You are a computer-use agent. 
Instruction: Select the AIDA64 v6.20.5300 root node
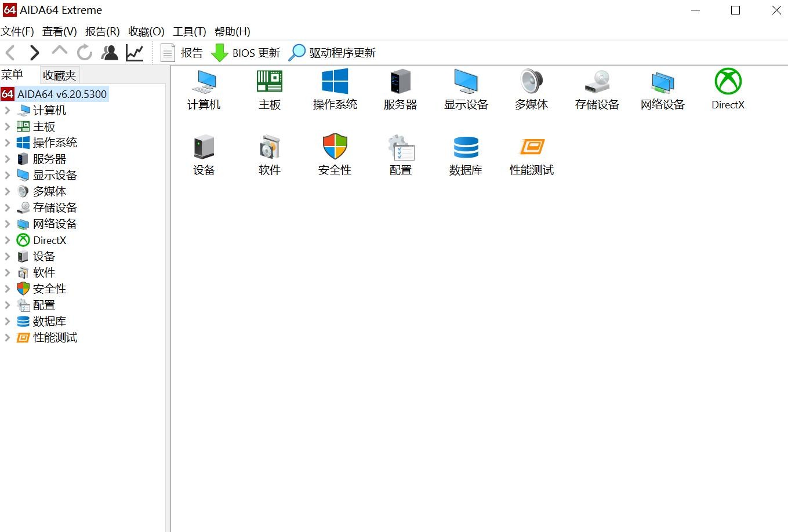click(61, 94)
